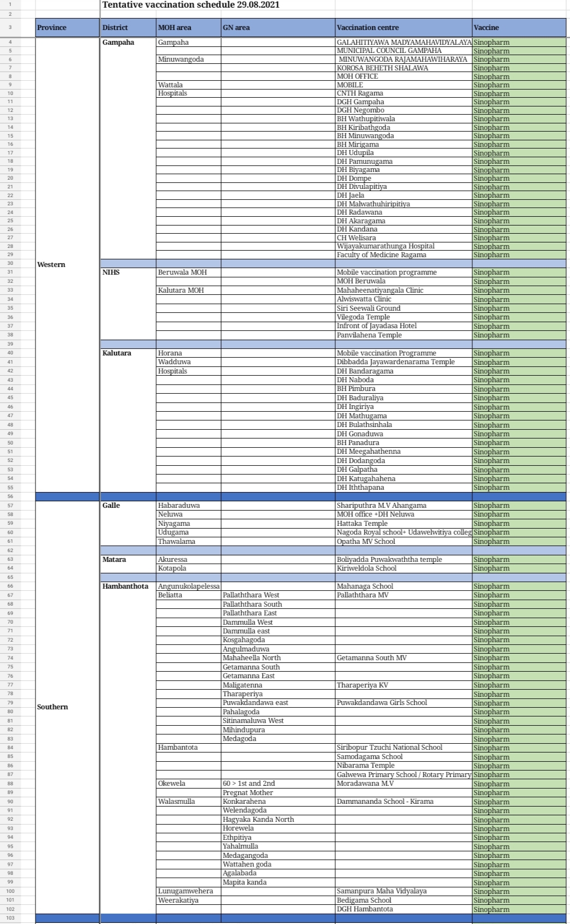This screenshot has height=924, width=570.
Task: Click the 'Okewela' MOH area cell
Action: coord(188,784)
